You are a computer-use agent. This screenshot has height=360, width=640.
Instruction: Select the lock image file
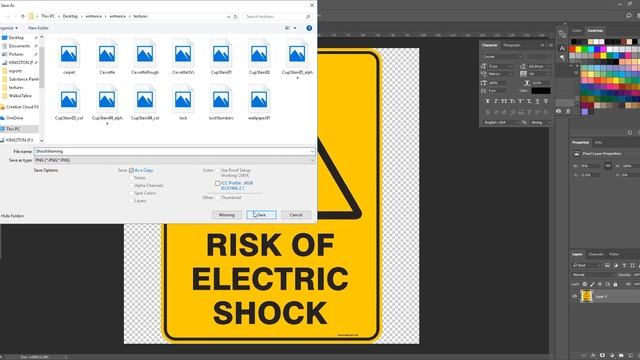click(x=183, y=102)
